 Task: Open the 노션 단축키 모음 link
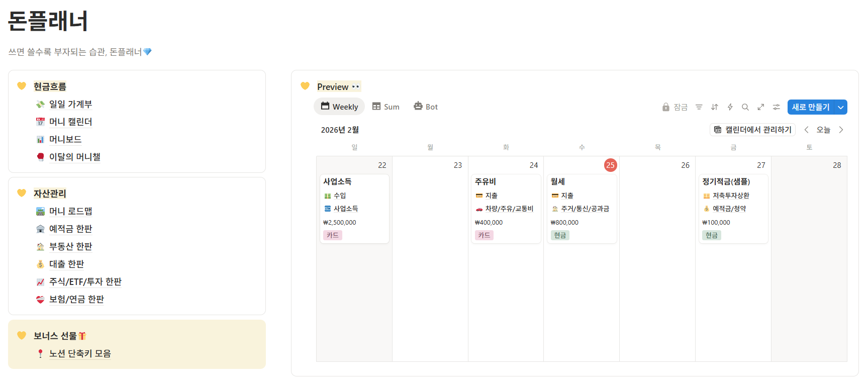coord(80,353)
